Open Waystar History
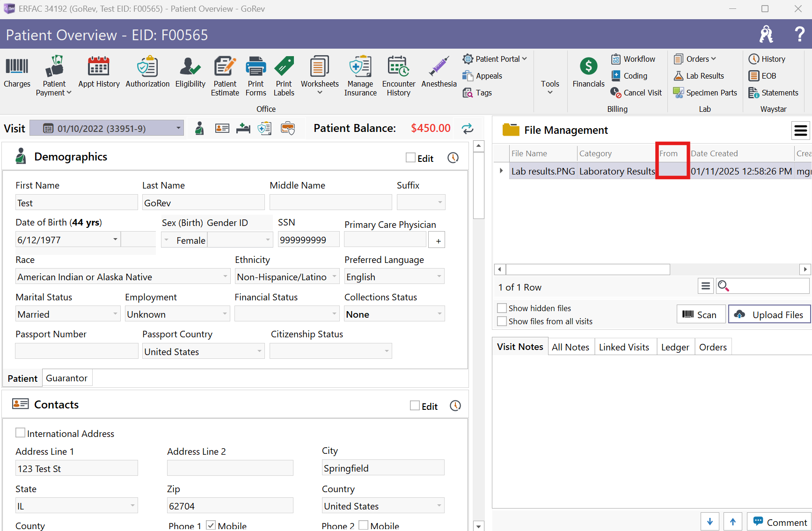This screenshot has width=812, height=531. coord(767,59)
